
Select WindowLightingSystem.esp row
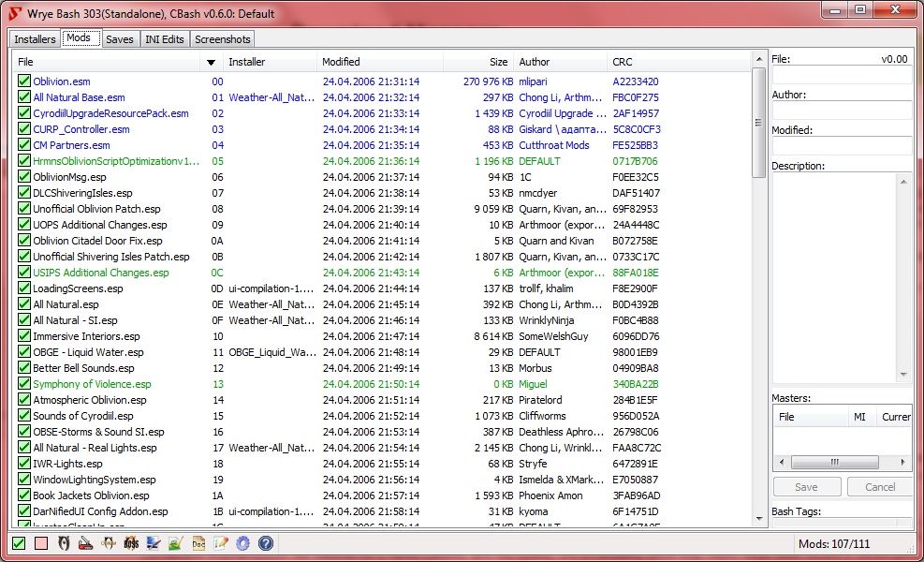click(382, 479)
